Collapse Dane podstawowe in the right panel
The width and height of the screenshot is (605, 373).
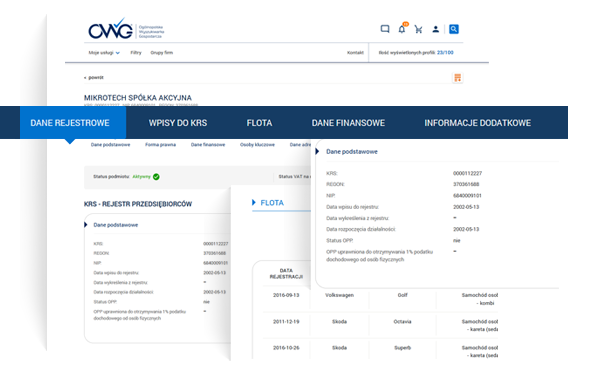(317, 152)
